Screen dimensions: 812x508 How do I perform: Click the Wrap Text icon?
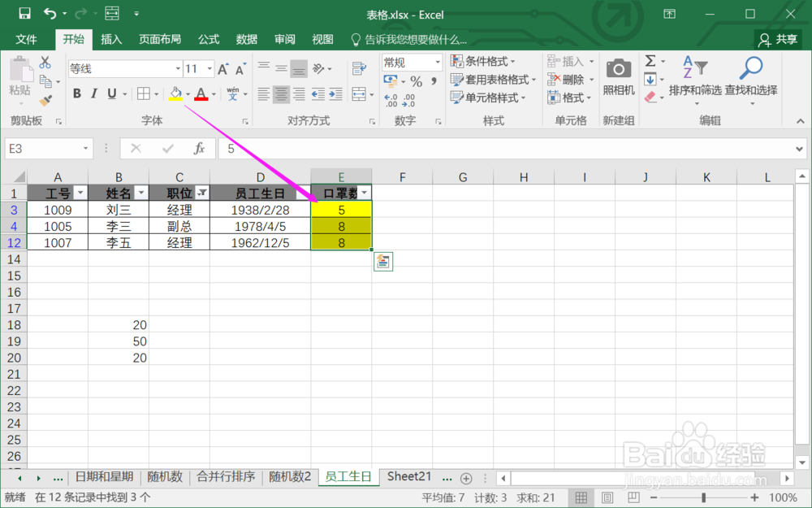[359, 68]
